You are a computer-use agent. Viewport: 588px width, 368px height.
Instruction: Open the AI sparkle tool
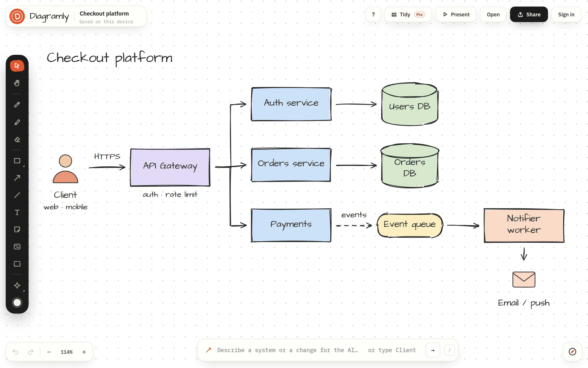[17, 285]
